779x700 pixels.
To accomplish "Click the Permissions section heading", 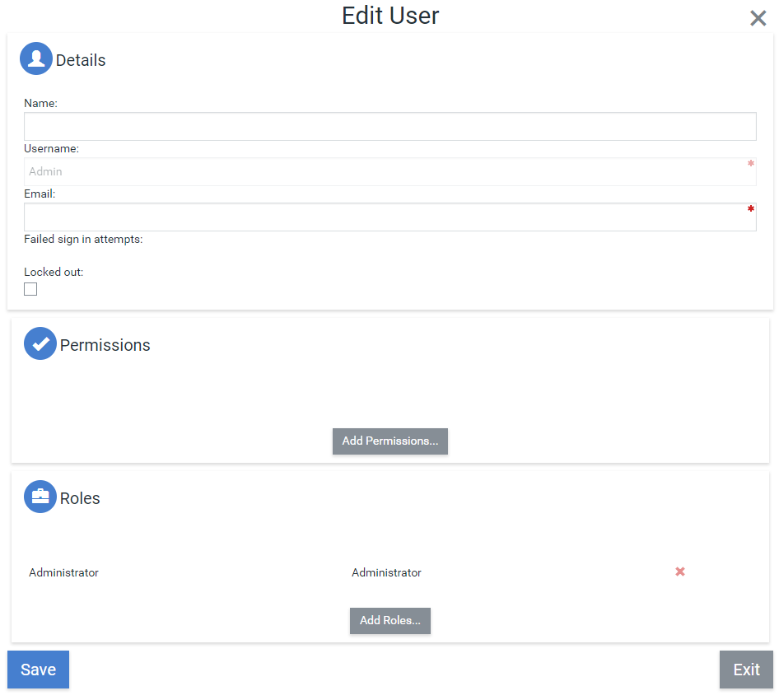I will [x=105, y=345].
